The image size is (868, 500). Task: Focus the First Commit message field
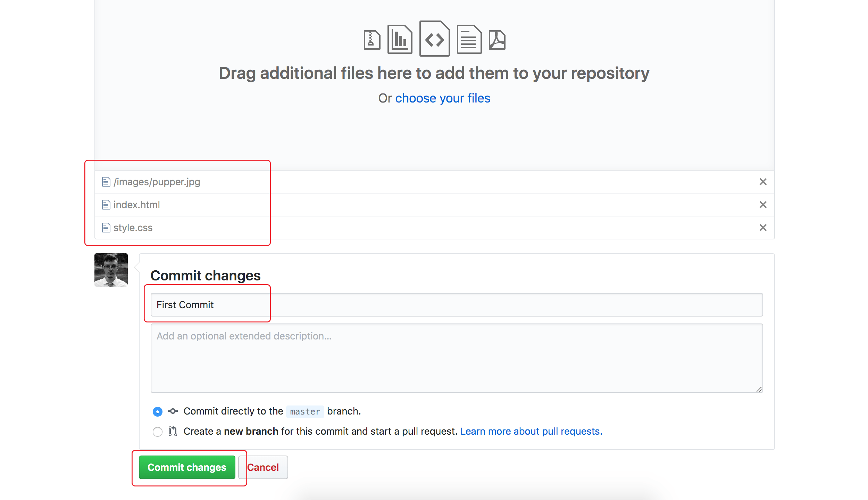pos(456,305)
